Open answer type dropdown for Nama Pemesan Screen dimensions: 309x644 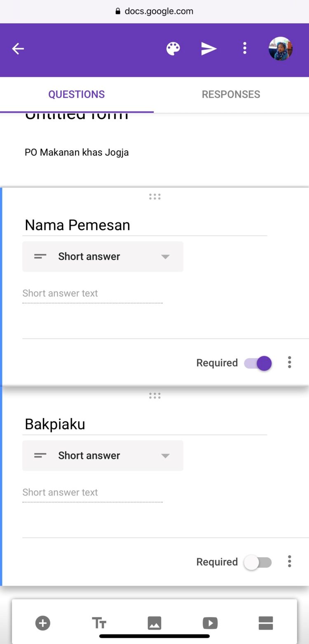103,257
